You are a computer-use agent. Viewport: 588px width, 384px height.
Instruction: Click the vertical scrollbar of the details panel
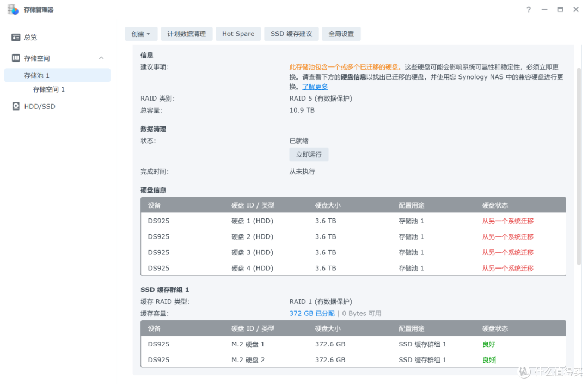(x=579, y=167)
